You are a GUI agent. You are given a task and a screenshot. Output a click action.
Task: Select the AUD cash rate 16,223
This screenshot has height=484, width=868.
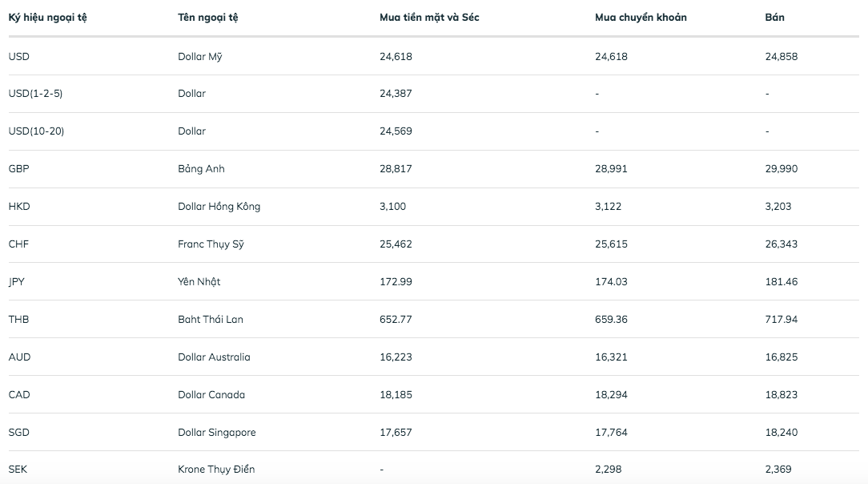[x=396, y=357]
